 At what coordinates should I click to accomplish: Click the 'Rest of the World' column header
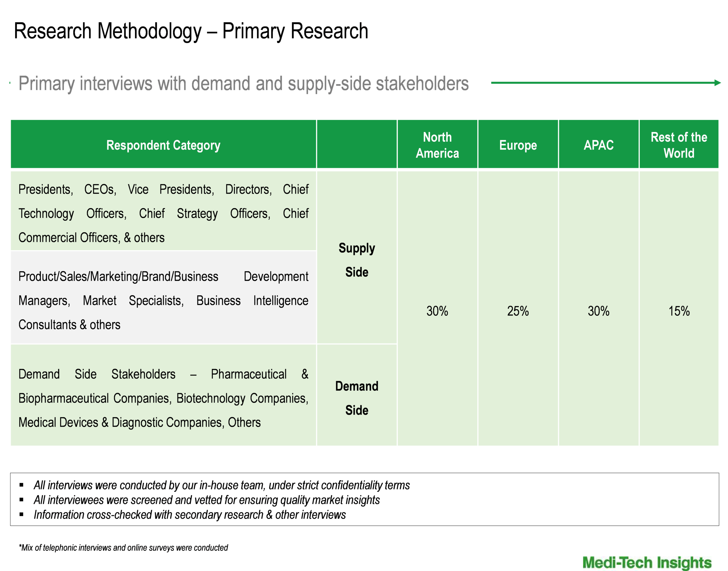click(679, 144)
